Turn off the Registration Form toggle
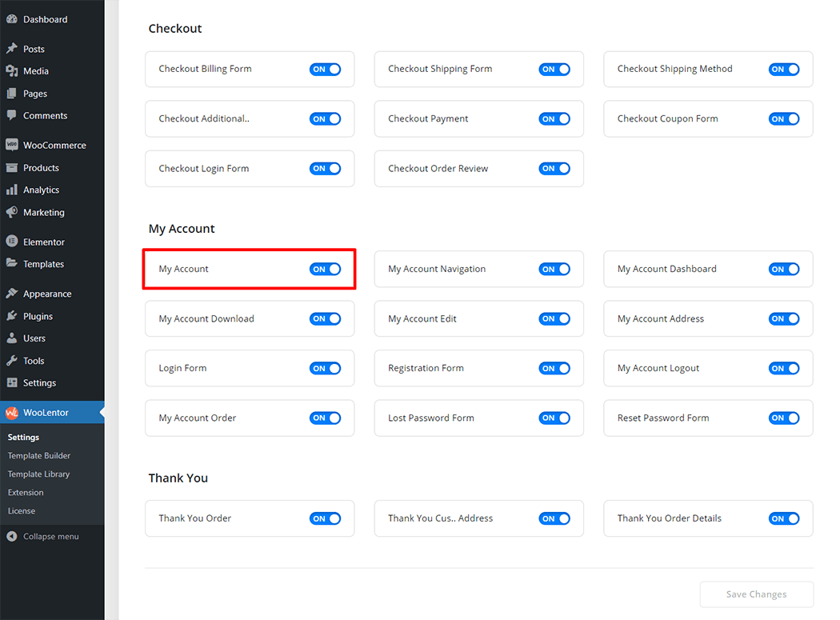 [554, 369]
